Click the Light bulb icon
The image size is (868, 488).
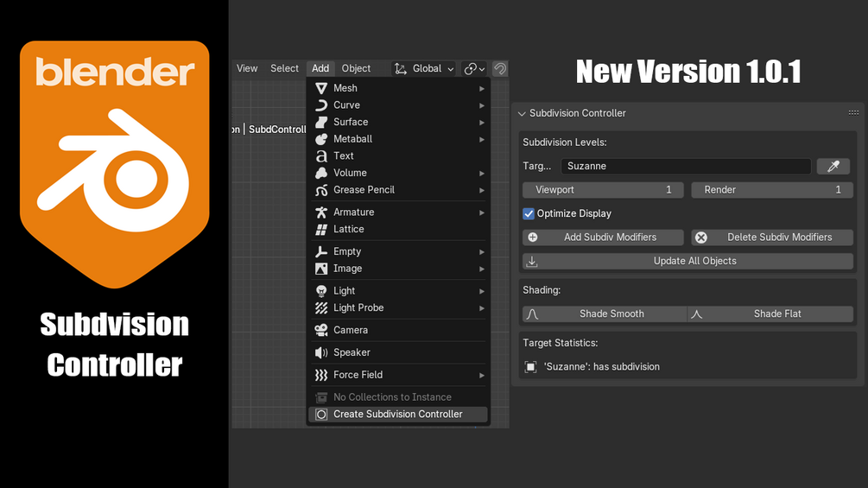point(321,290)
